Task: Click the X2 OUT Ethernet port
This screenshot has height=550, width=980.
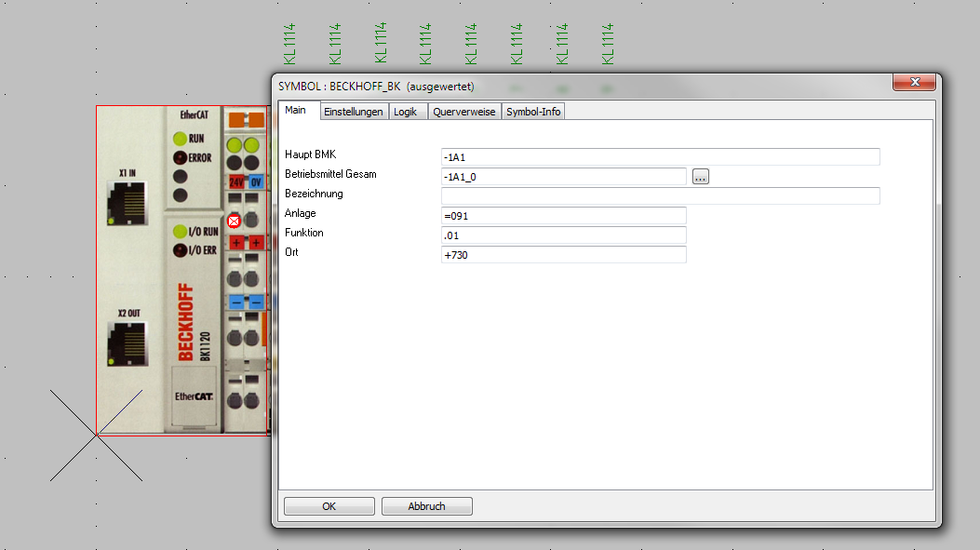Action: (128, 343)
